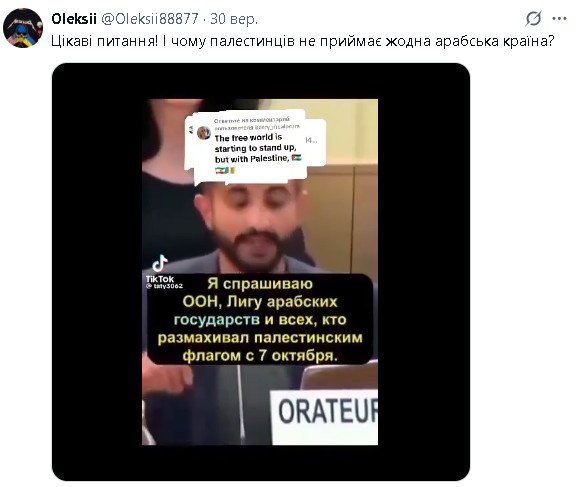Click the tweet text about Palestinians
The height and width of the screenshot is (487, 582).
tap(303, 41)
